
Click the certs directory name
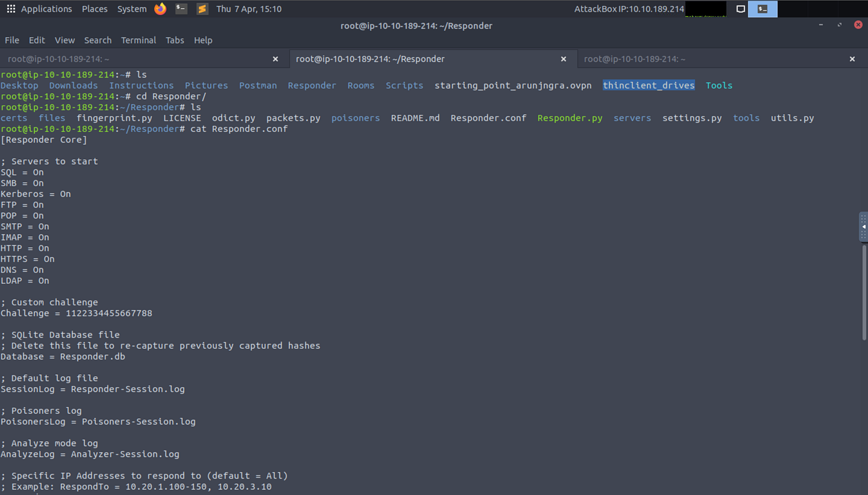[x=14, y=118]
